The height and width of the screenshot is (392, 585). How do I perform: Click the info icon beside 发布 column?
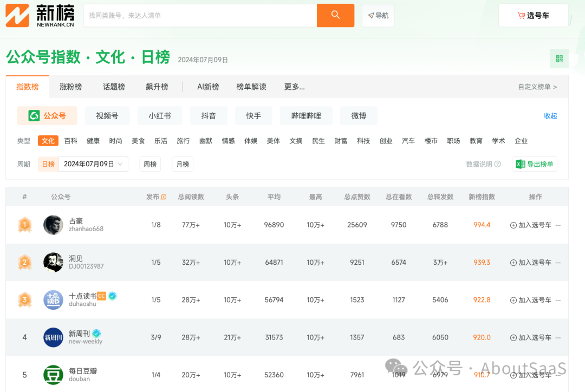pyautogui.click(x=164, y=197)
